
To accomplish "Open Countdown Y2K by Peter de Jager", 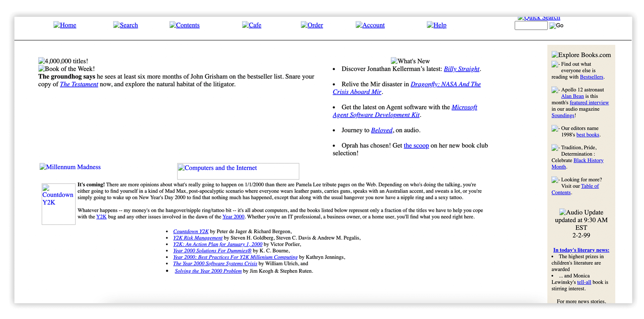I will [191, 231].
